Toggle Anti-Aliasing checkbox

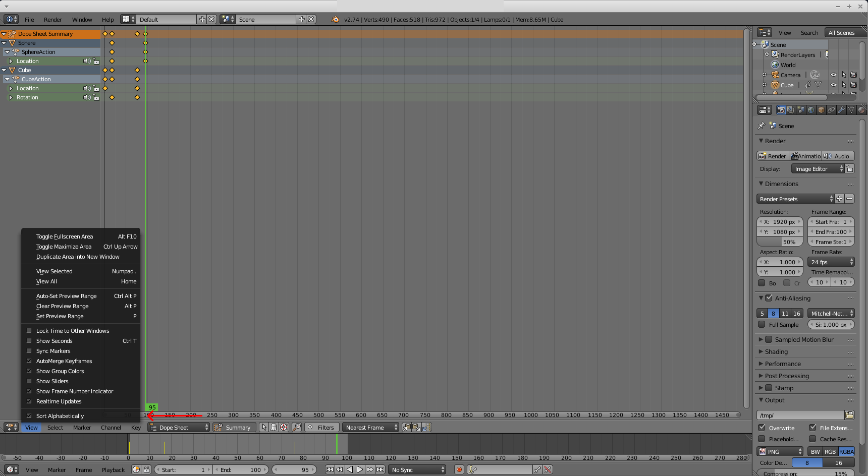point(769,298)
